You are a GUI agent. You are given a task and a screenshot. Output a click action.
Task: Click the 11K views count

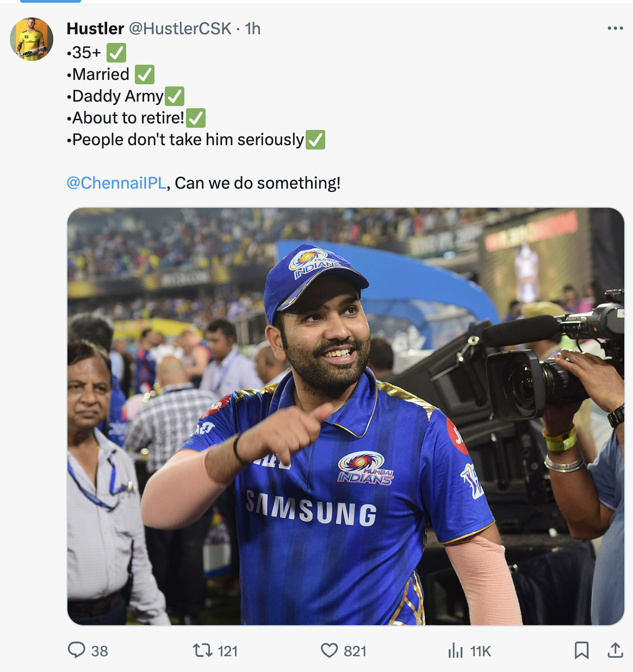pyautogui.click(x=481, y=651)
